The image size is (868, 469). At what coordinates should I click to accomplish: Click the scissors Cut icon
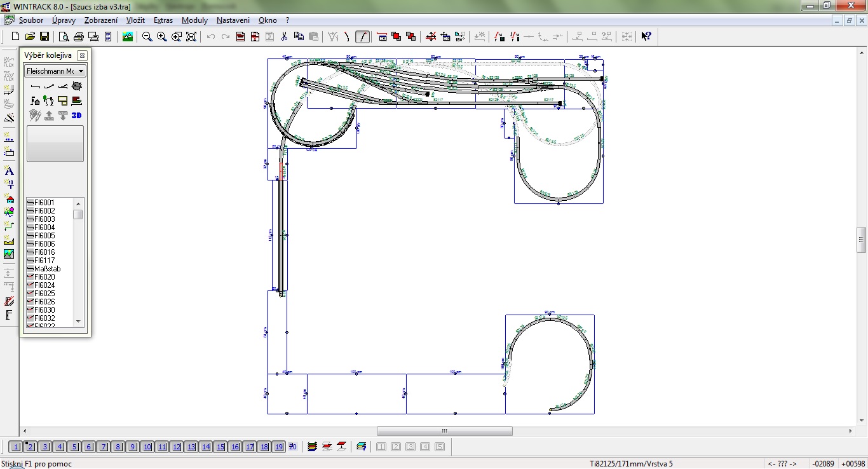(x=284, y=37)
